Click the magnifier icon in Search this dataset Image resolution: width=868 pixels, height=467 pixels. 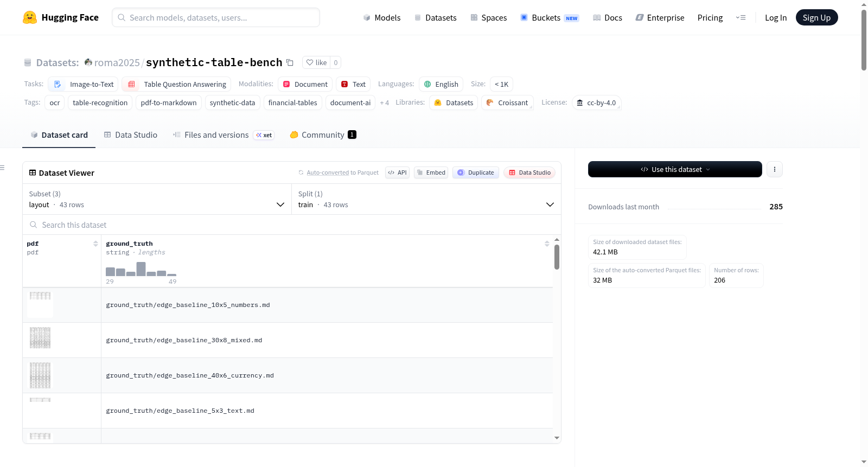(x=34, y=225)
